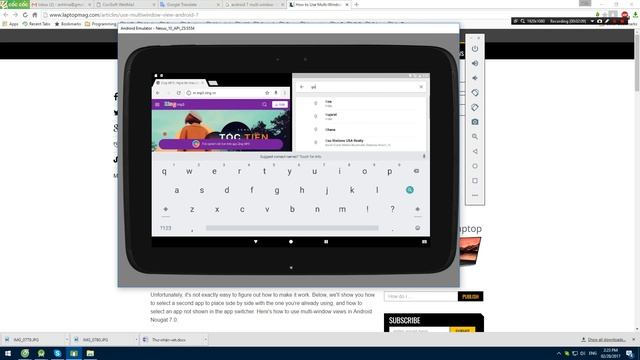640x360 pixels.
Task: Tap the 'g' key on keyboard
Action: click(277, 190)
